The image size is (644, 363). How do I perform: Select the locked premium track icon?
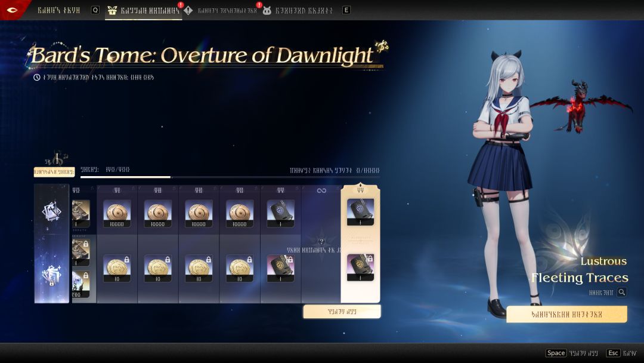click(52, 275)
